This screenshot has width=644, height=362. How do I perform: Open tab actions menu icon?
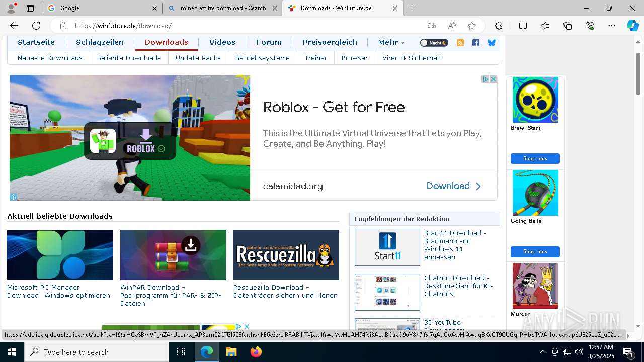30,8
